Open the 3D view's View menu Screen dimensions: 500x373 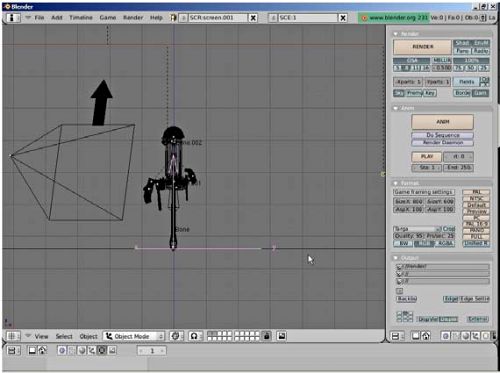[41, 336]
